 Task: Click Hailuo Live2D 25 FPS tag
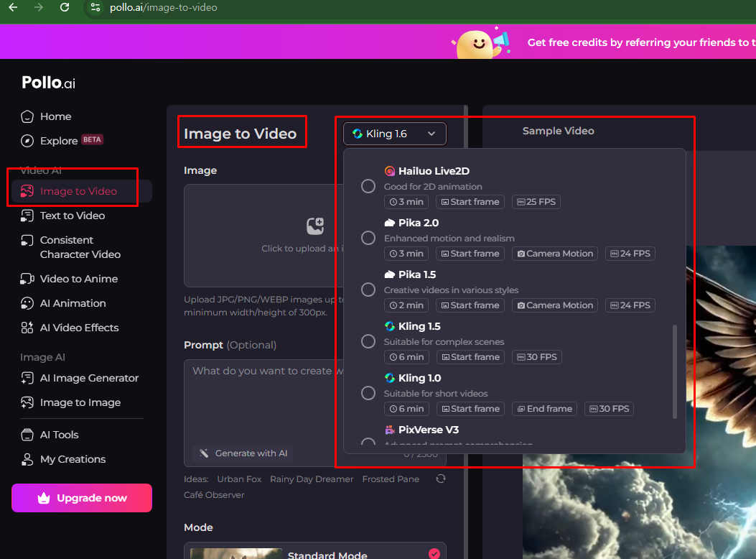(x=536, y=202)
